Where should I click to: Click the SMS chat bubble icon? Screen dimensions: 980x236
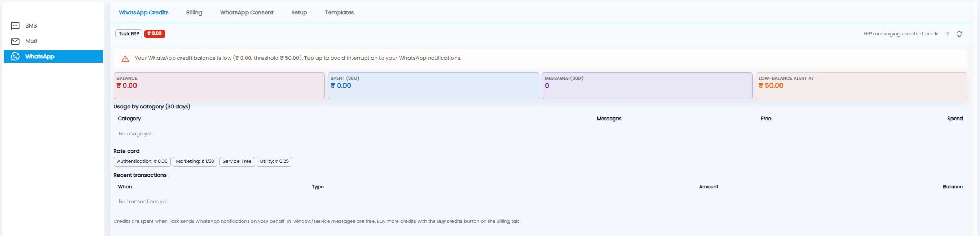click(15, 26)
